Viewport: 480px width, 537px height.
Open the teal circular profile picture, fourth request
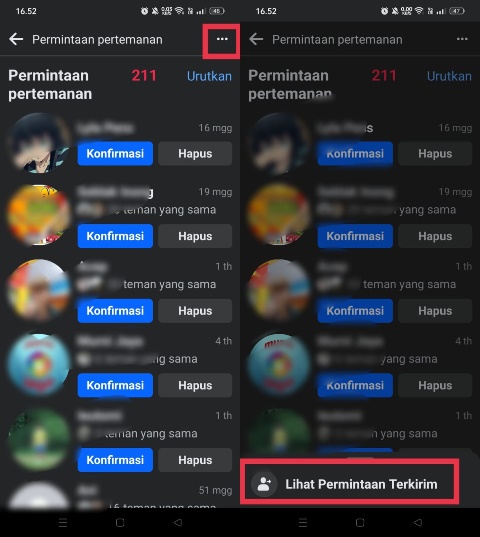(38, 364)
